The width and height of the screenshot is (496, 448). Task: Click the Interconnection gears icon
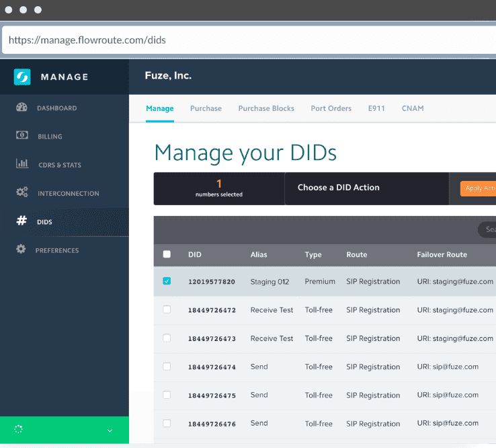click(x=22, y=193)
